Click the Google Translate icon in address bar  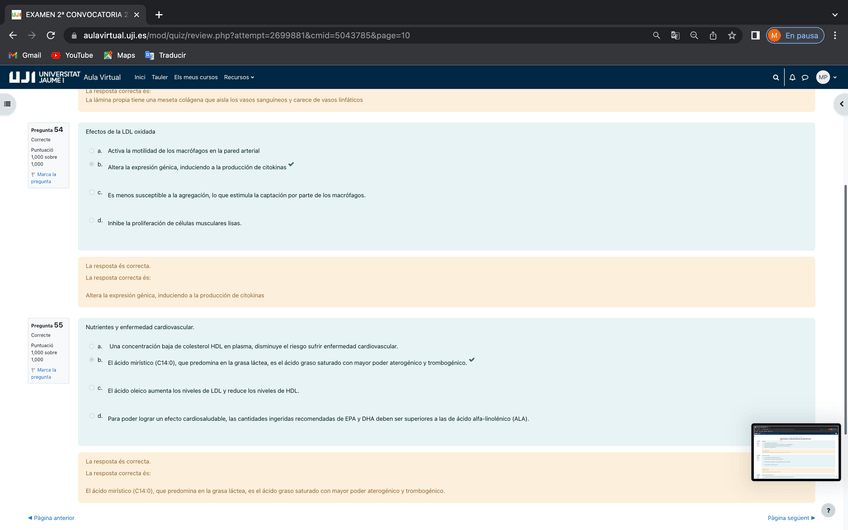click(675, 35)
